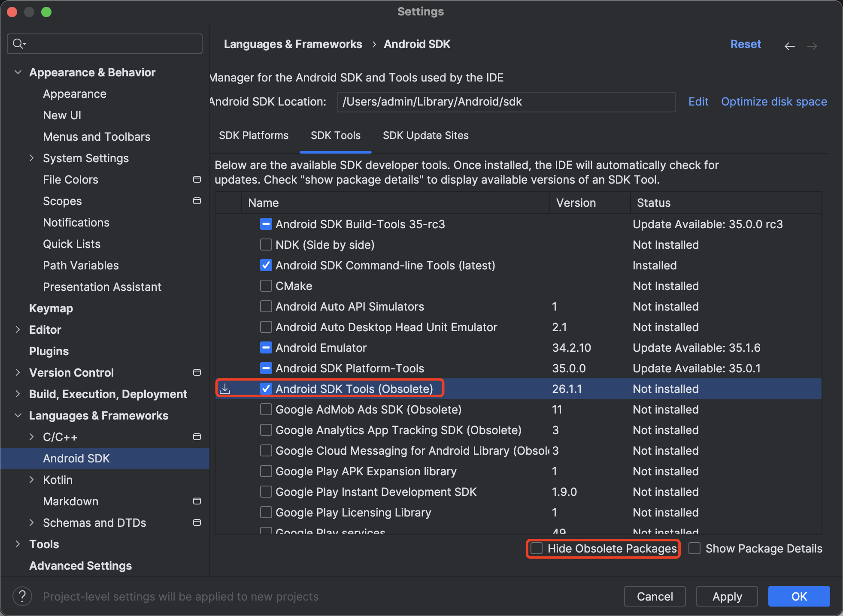Expand the Kotlin settings node

coord(32,480)
